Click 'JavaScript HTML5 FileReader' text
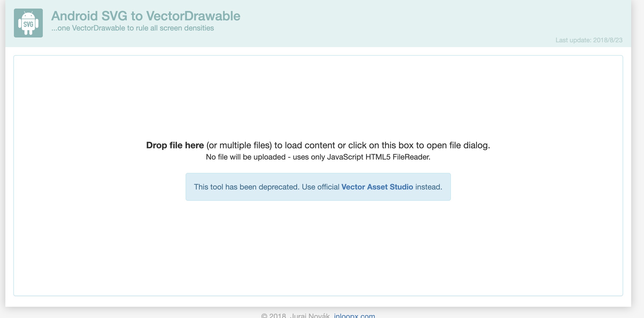The height and width of the screenshot is (318, 644). tap(378, 157)
